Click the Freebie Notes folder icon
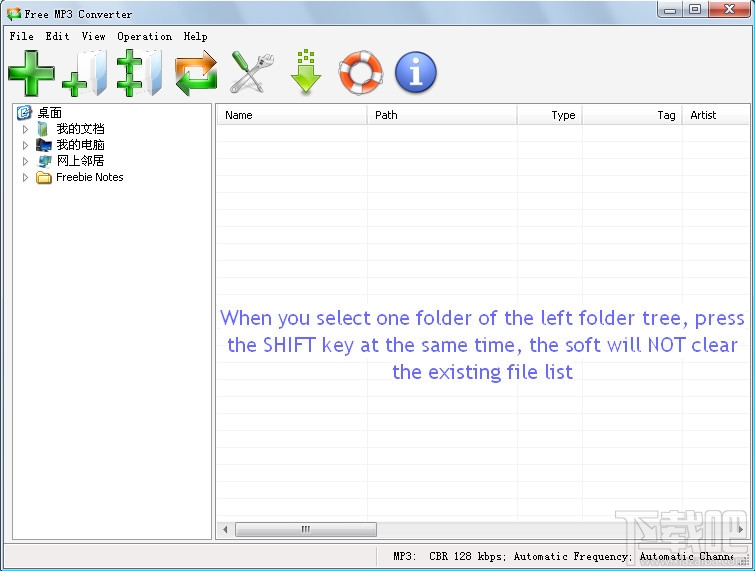Viewport: 755px width, 571px height. pos(44,177)
